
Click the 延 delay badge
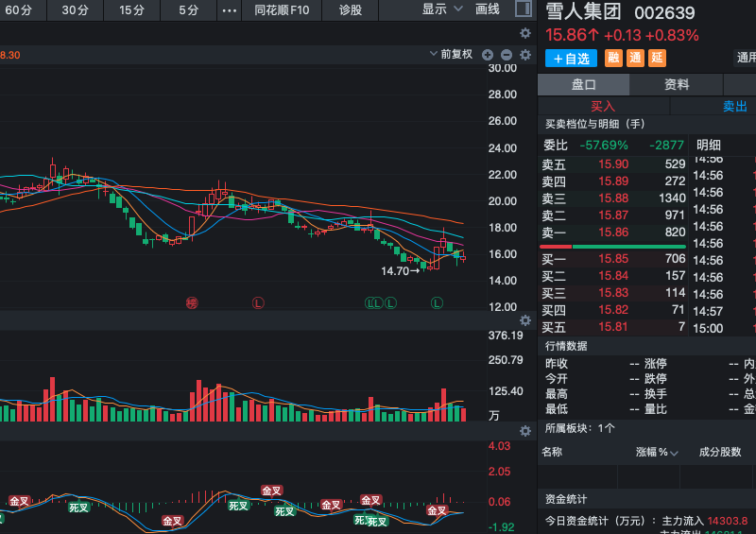657,59
